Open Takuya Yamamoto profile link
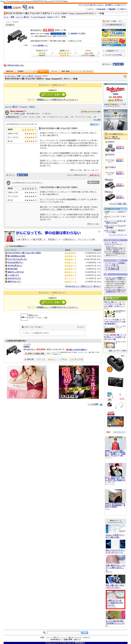This screenshot has width=131, height=644. (x=16, y=111)
